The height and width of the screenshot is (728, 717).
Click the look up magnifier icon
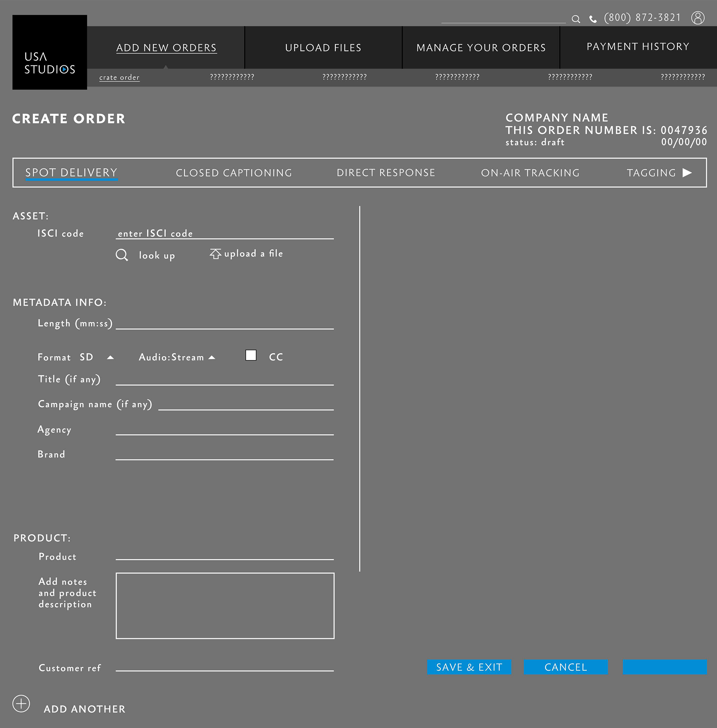[x=122, y=255]
